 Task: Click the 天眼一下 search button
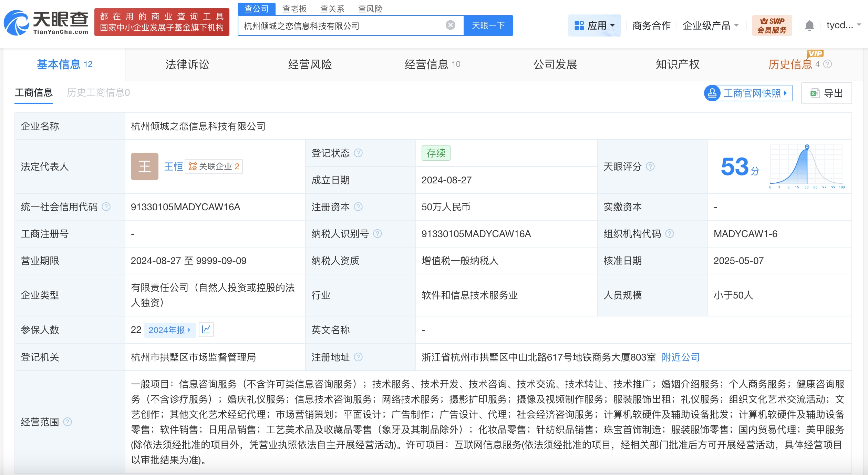[489, 25]
